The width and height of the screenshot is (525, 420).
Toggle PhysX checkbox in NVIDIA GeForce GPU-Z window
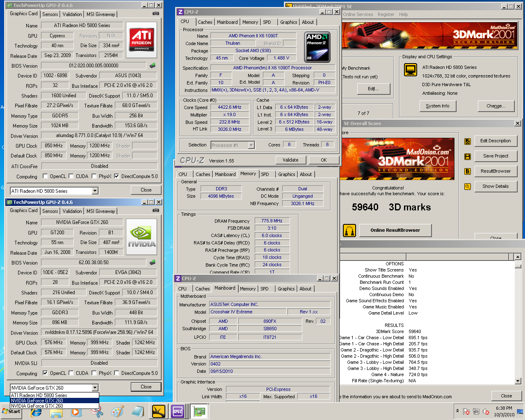click(x=94, y=373)
